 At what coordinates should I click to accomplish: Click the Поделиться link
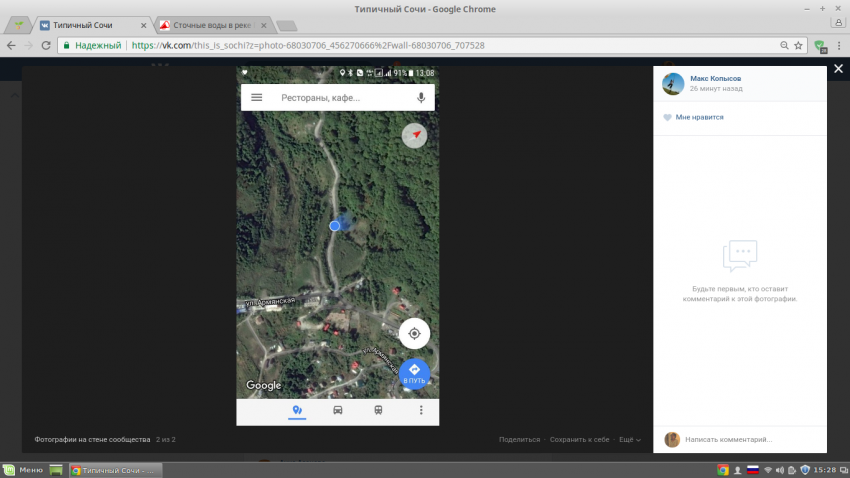519,439
